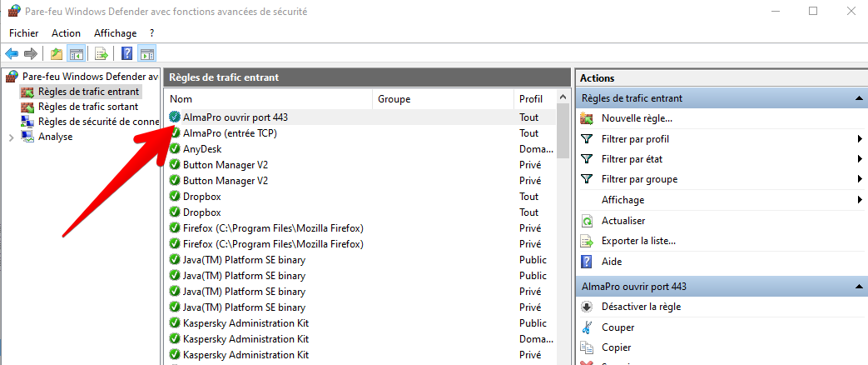Click the status icon of AlmaPro ouvrir port 443 rule

175,117
